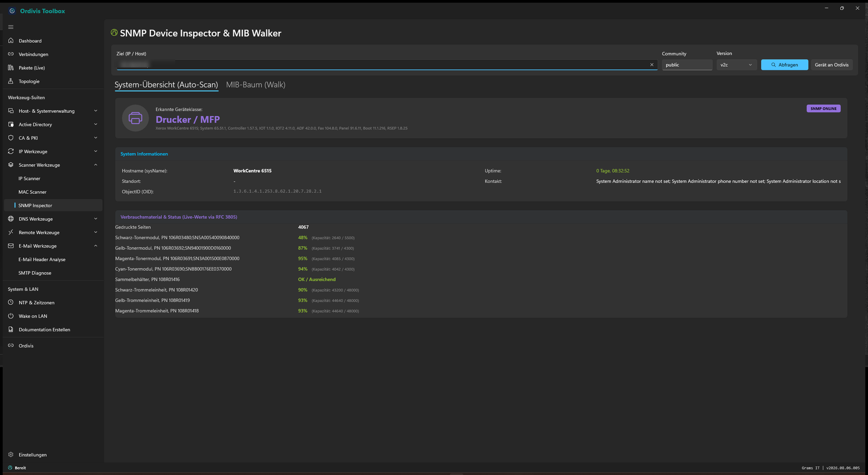Click the Community field showing public
The height and width of the screenshot is (475, 868).
tap(687, 65)
